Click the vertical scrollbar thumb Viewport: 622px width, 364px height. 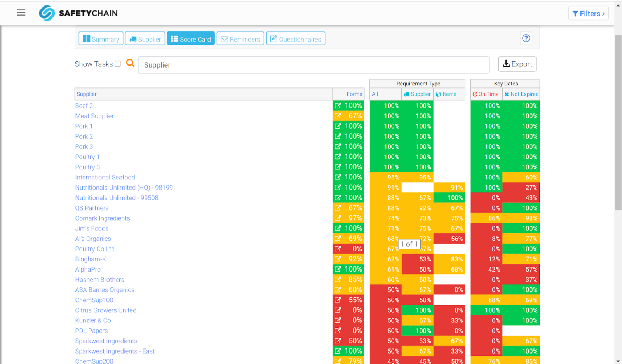[x=618, y=122]
